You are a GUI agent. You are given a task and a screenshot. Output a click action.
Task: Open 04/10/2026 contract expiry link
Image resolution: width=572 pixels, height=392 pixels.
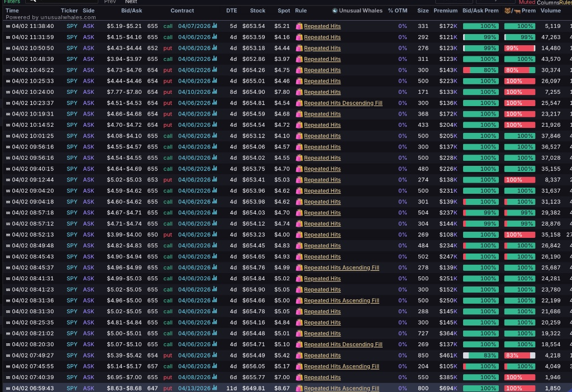point(194,92)
